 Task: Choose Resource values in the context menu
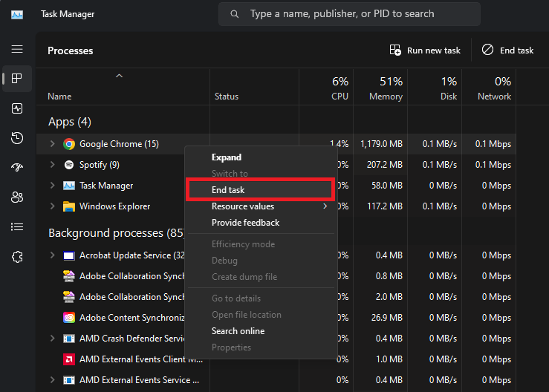pos(261,206)
